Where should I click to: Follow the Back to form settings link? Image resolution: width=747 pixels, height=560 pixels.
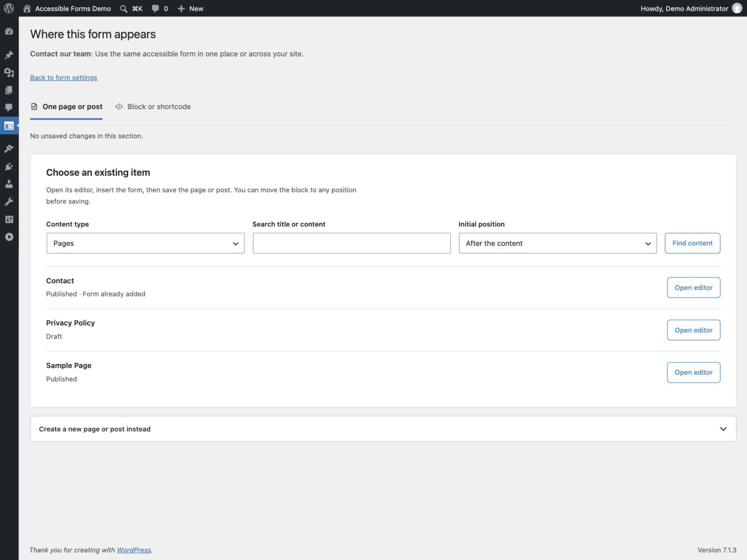point(64,78)
